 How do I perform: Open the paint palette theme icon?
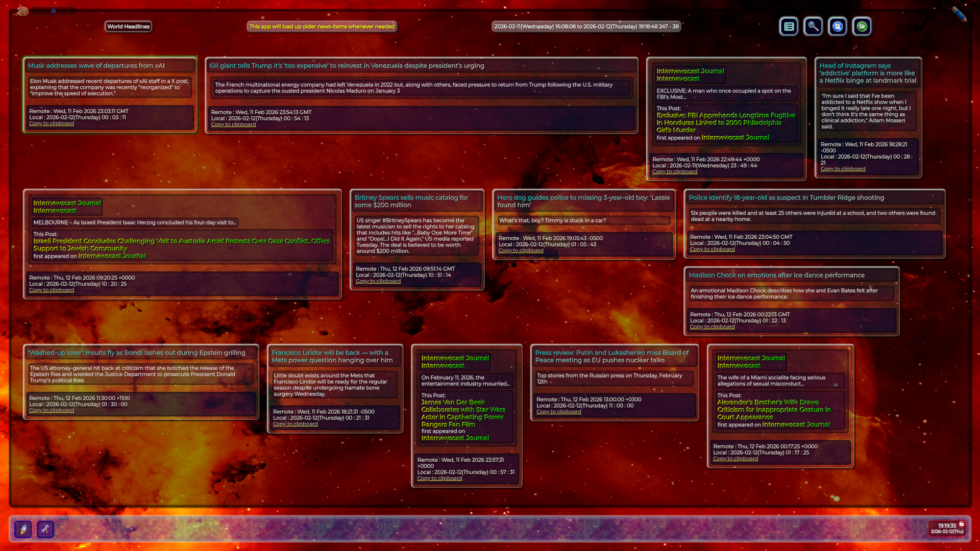[22, 11]
